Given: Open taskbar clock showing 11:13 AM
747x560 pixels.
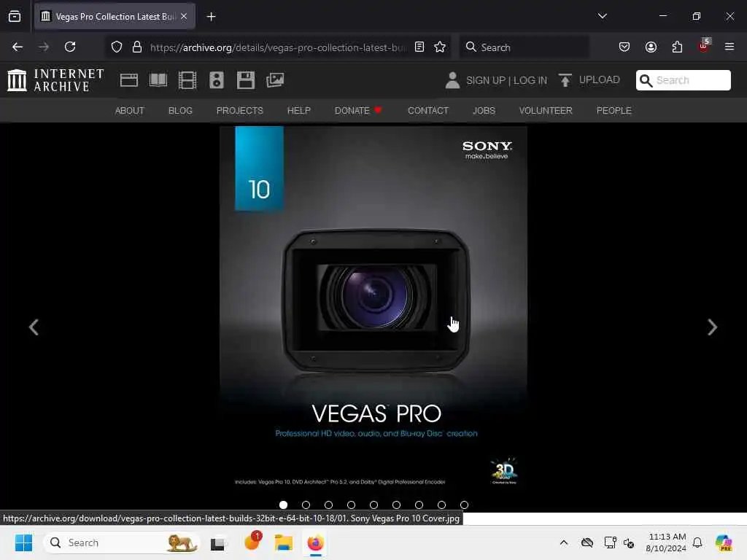Looking at the screenshot, I should tap(666, 542).
